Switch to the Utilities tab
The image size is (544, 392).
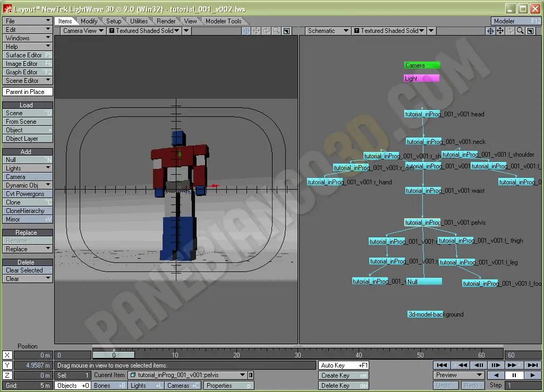[139, 21]
